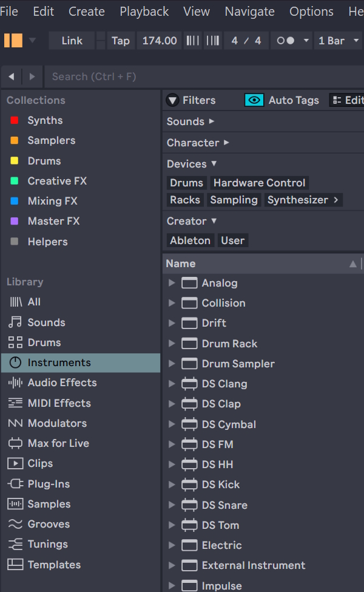Viewport: 364px width, 592px height.
Task: Expand the Drum Rack folder
Action: point(172,344)
